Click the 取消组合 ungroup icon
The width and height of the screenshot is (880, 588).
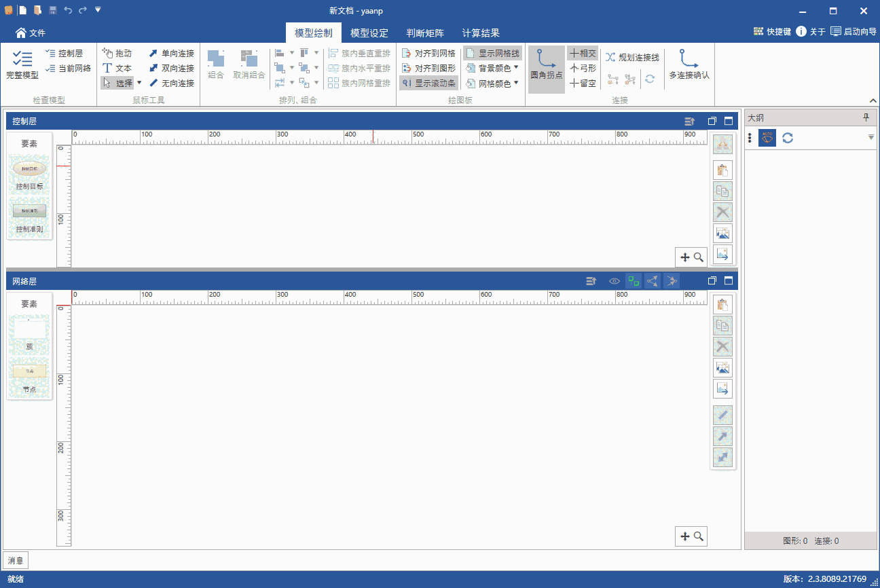pos(249,65)
